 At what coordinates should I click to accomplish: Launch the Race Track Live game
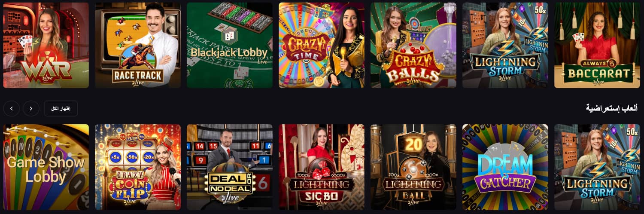pos(138,45)
